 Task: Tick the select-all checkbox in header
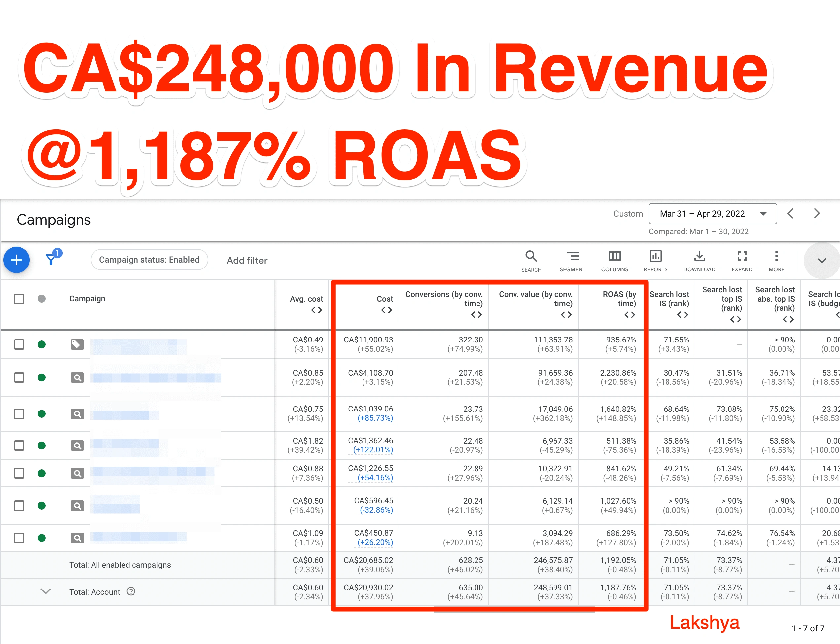[x=19, y=299]
